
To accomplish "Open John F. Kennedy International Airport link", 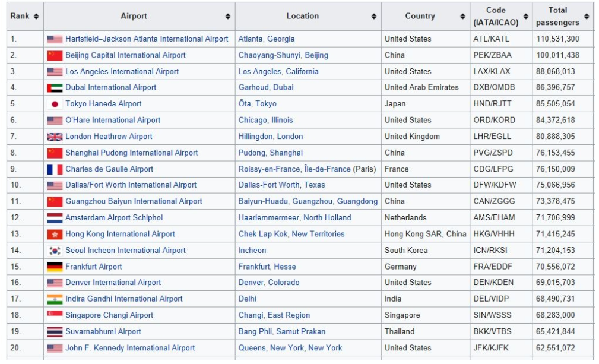I will [130, 348].
